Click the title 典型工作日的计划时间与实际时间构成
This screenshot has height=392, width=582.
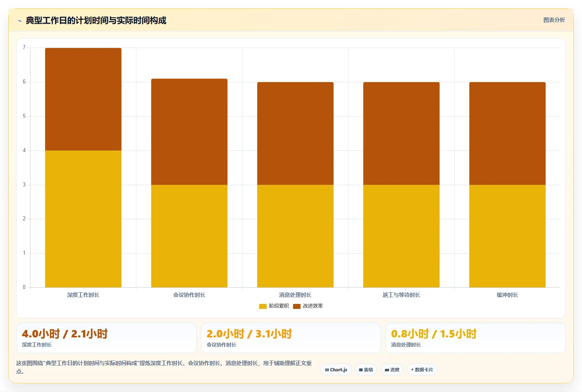click(x=96, y=20)
